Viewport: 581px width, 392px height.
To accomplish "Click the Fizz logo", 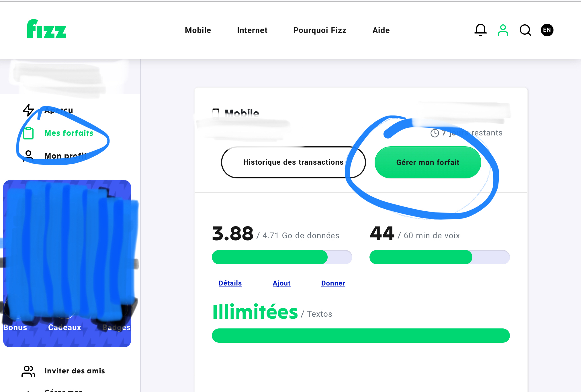I will 46,29.
